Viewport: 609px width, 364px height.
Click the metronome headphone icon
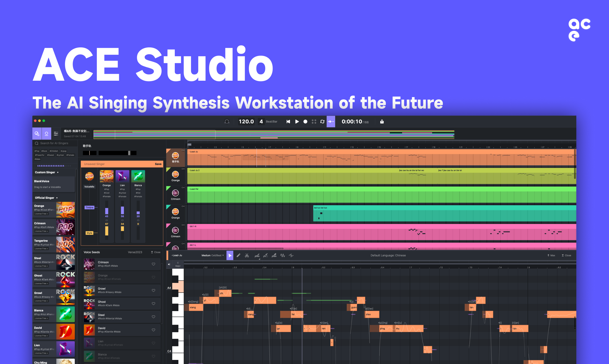[227, 122]
